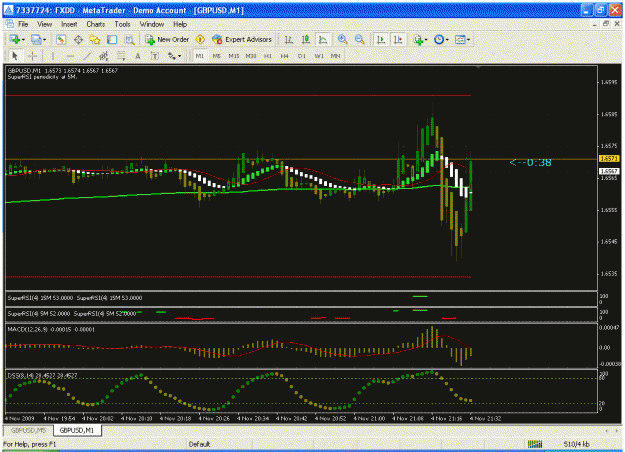Expand the Periods dropdown arrow
625x452 pixels.
(x=447, y=40)
